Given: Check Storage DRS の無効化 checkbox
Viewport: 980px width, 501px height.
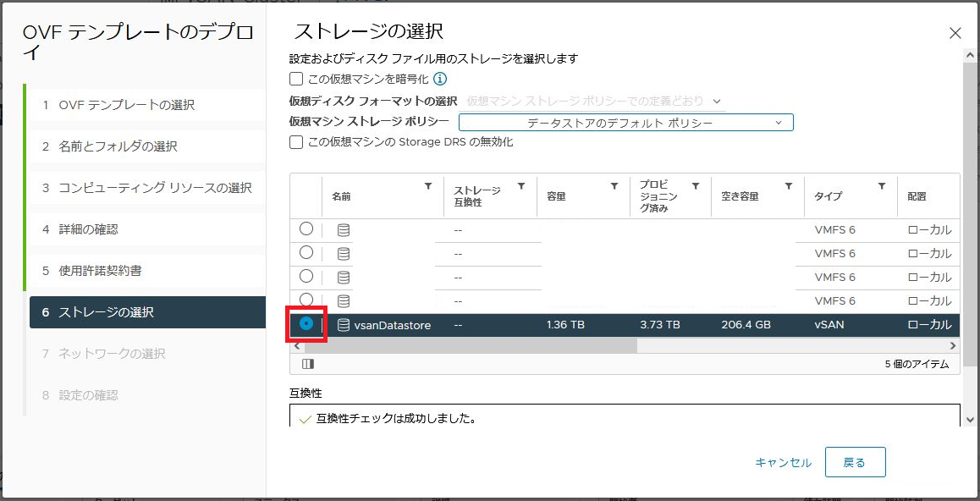Looking at the screenshot, I should coord(296,142).
